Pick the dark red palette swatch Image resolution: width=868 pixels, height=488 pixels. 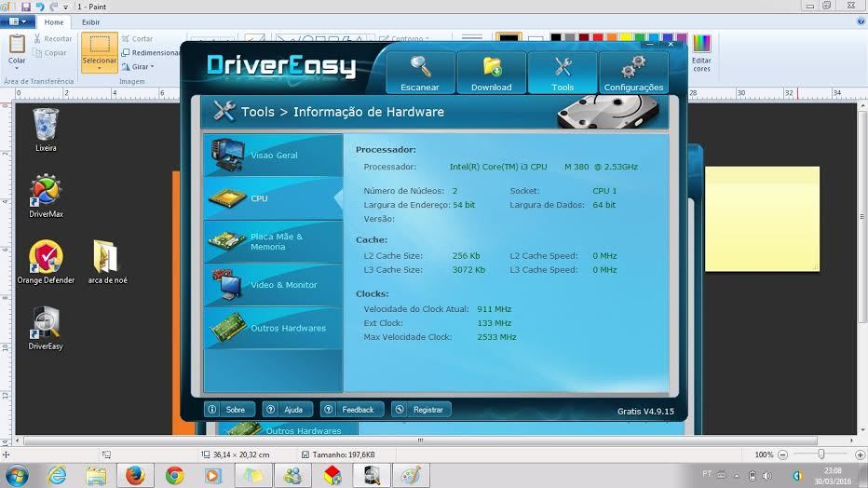(584, 37)
